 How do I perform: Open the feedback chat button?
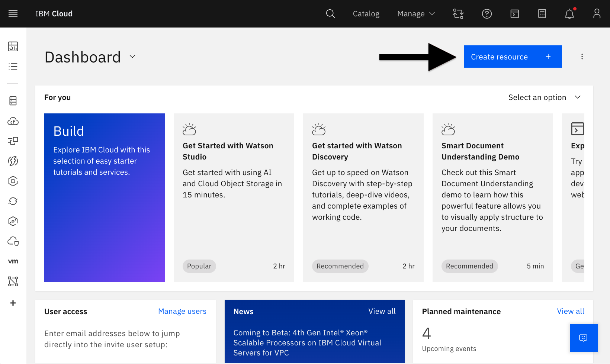(x=584, y=338)
